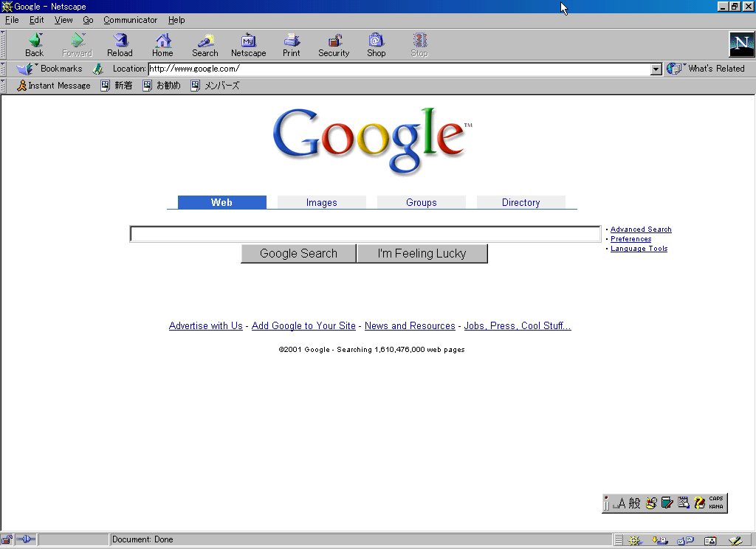Click the 'Document: Done' status text
Screen dimensions: 756x549
(x=142, y=539)
